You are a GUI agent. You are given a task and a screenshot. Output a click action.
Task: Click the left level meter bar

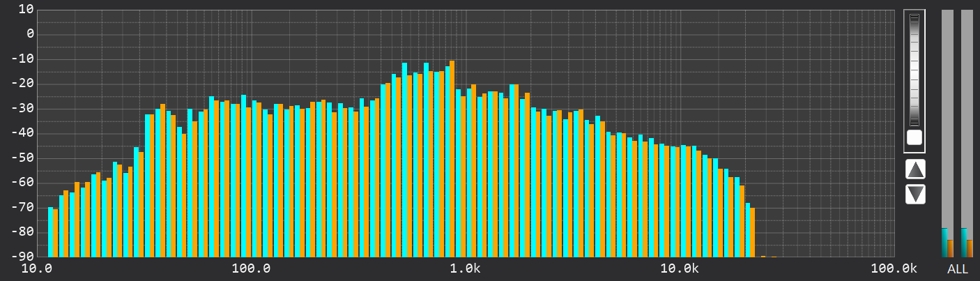coord(947,132)
